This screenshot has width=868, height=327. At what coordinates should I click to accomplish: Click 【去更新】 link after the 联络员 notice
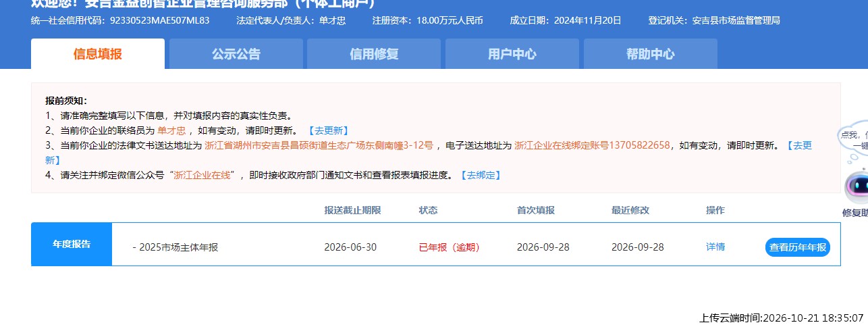click(328, 130)
